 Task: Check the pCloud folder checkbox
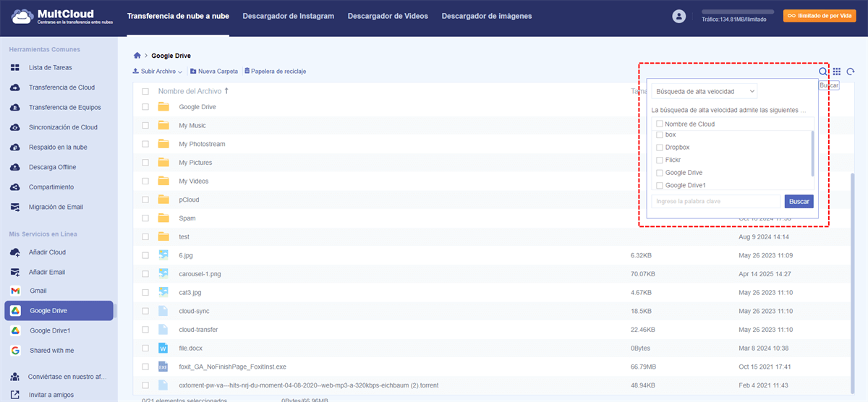tap(145, 200)
